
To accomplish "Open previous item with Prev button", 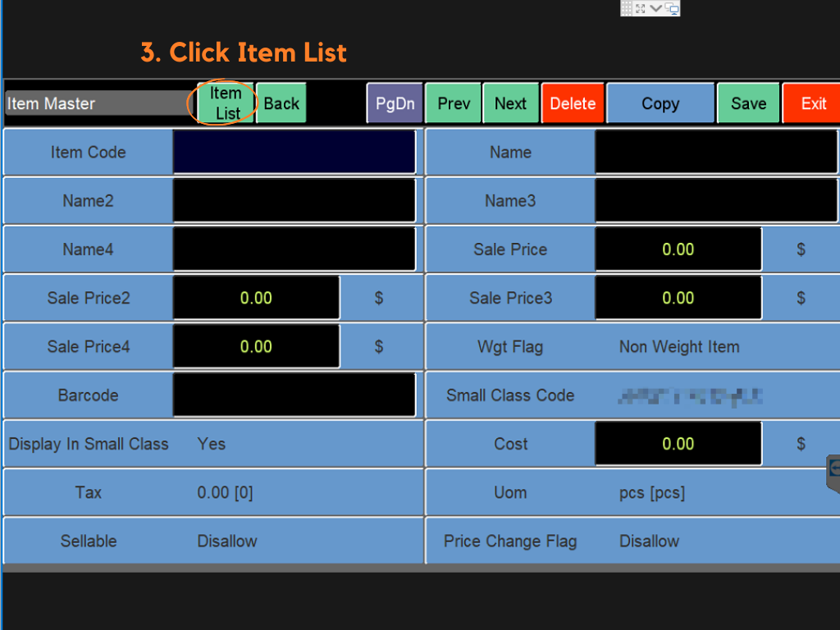I will (x=454, y=103).
